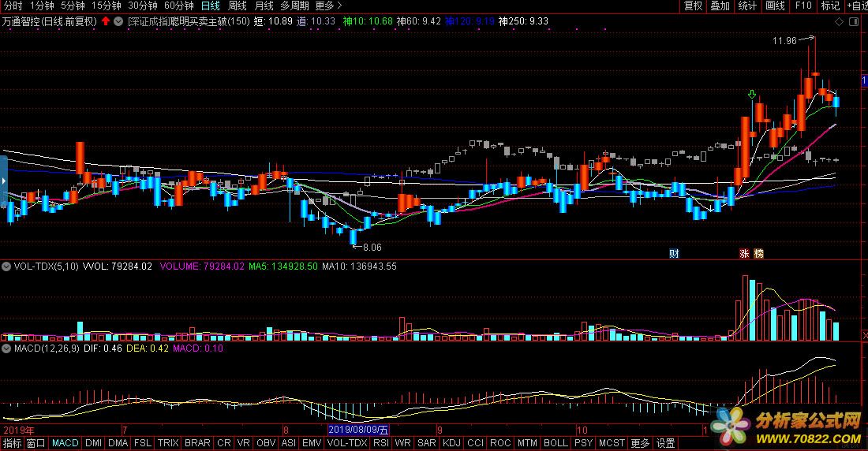Image resolution: width=868 pixels, height=451 pixels.
Task: Switch to the KDJ indicator
Action: point(451,443)
